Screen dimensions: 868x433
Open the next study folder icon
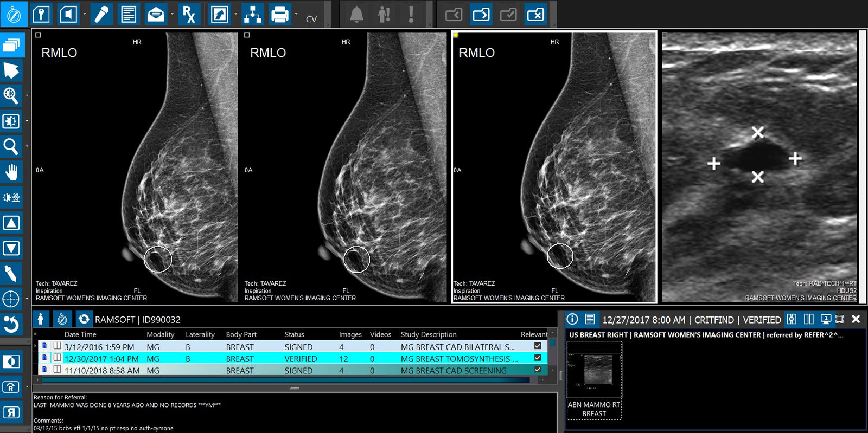(x=481, y=14)
